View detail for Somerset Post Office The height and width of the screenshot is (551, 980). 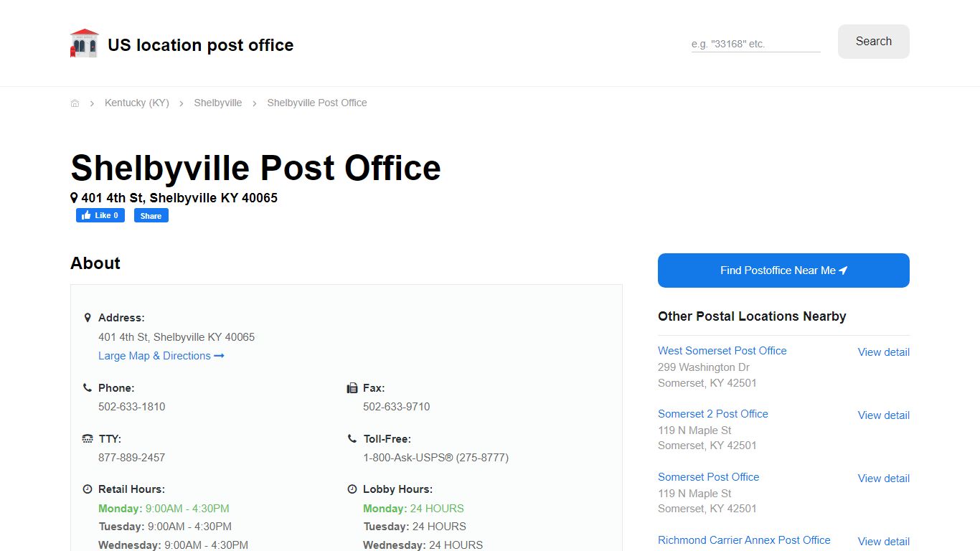pyautogui.click(x=883, y=479)
